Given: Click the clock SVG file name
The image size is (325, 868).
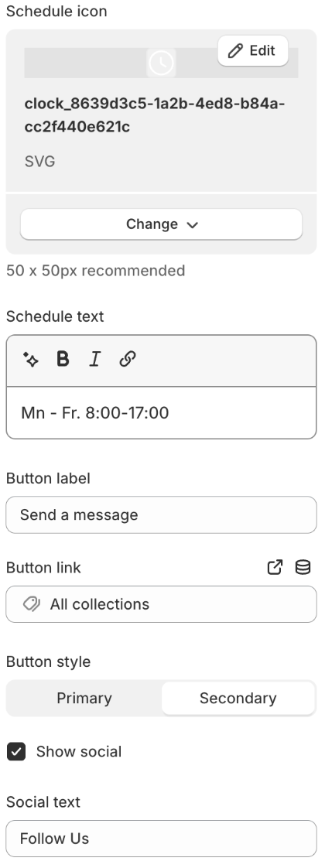Looking at the screenshot, I should (155, 115).
